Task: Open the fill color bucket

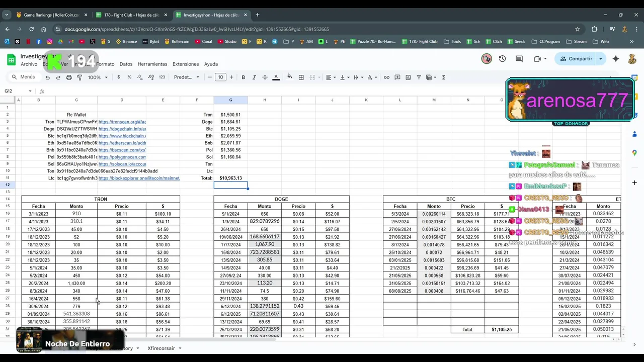Action: point(289,77)
